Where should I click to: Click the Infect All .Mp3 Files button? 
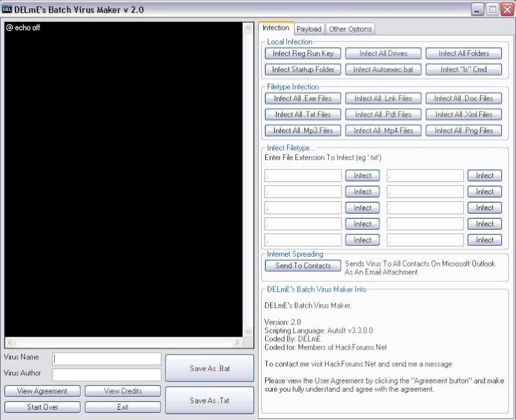point(303,131)
